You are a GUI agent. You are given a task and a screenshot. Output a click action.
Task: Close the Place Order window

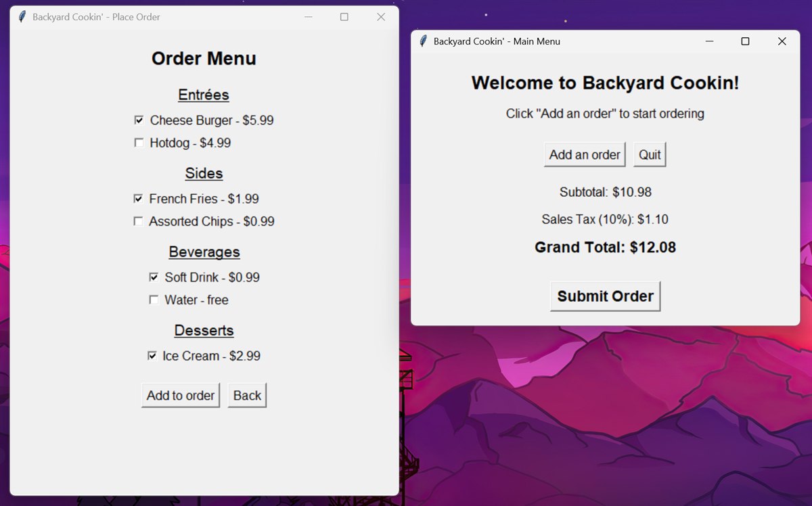pos(381,17)
